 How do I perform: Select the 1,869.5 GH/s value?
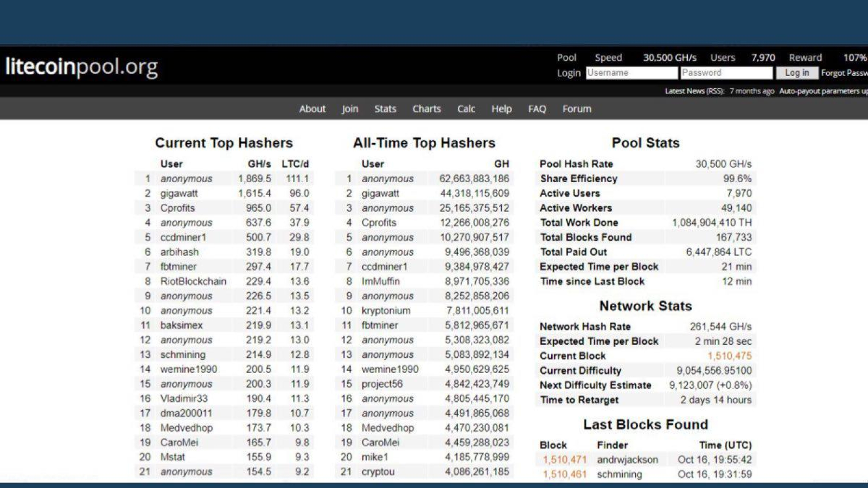point(254,179)
